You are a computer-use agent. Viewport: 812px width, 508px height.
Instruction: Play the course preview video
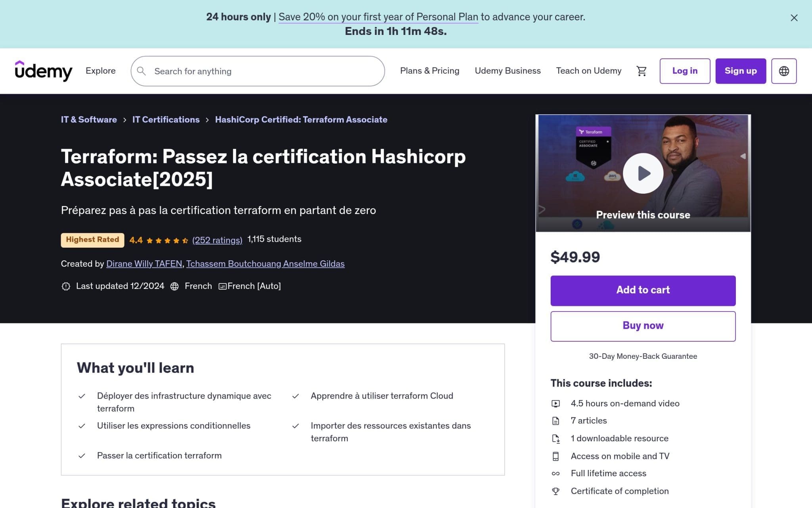pos(643,173)
